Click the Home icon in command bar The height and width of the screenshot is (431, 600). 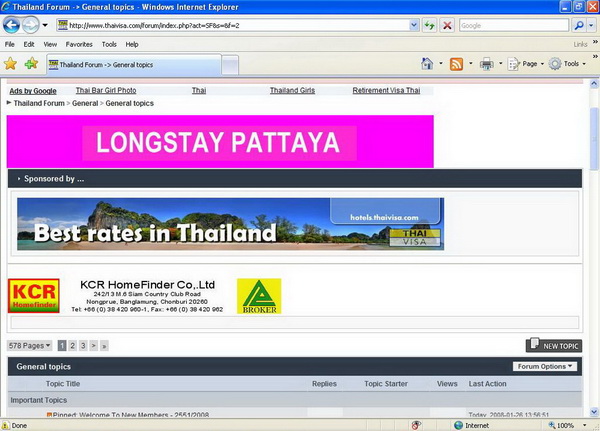(427, 64)
